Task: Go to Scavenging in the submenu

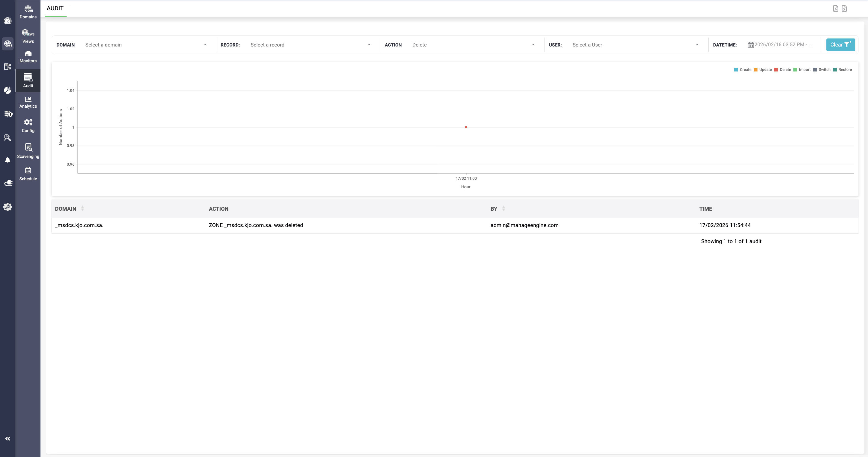Action: point(28,151)
